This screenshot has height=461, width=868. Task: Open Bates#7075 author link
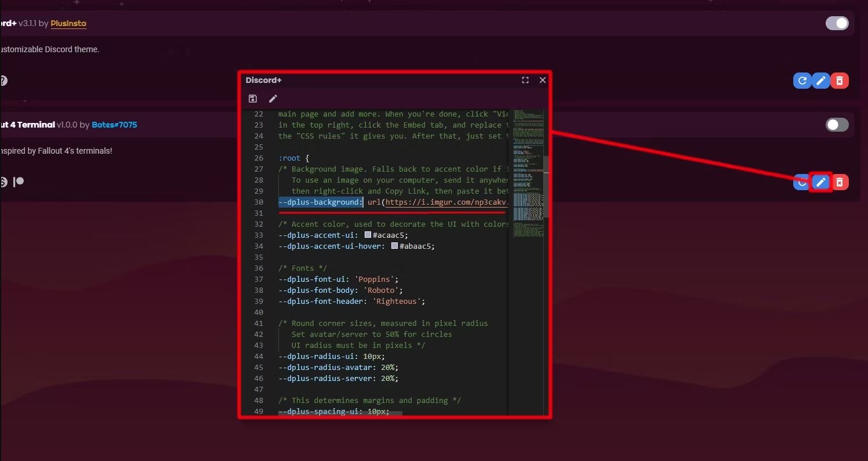[x=114, y=125]
